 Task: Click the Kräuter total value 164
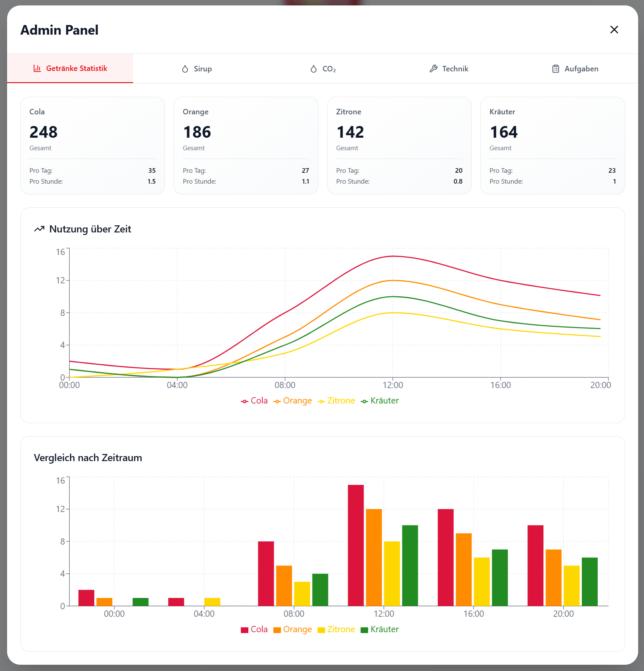point(504,132)
